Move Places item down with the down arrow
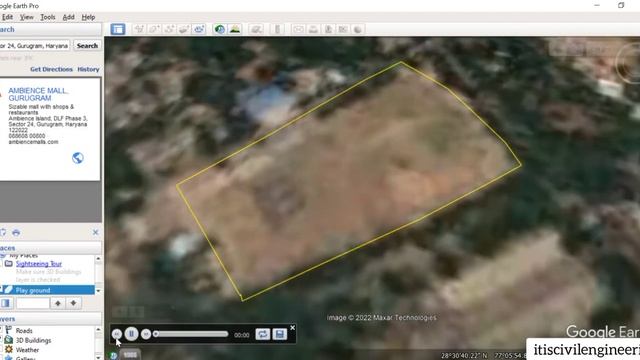Viewport: 640px width, 360px height. point(73,303)
